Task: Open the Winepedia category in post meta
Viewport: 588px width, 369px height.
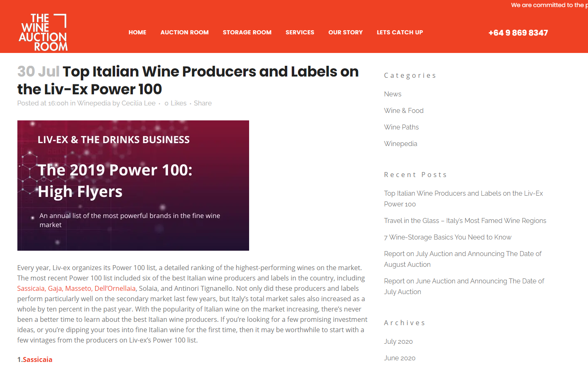Action: [94, 103]
